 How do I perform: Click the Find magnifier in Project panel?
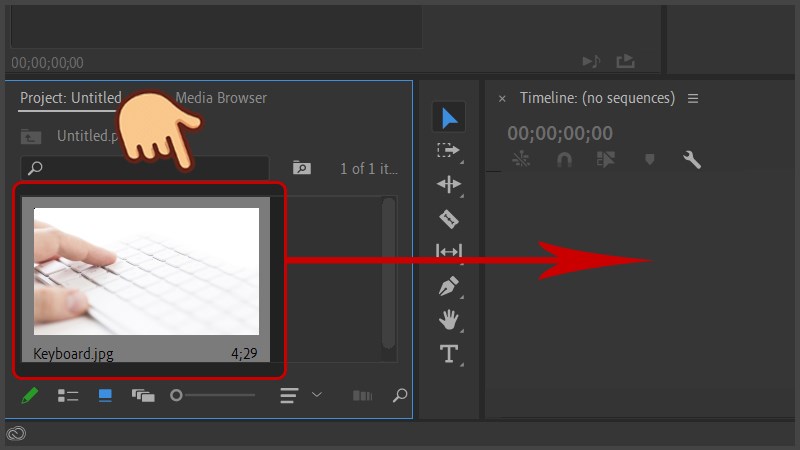pos(400,396)
